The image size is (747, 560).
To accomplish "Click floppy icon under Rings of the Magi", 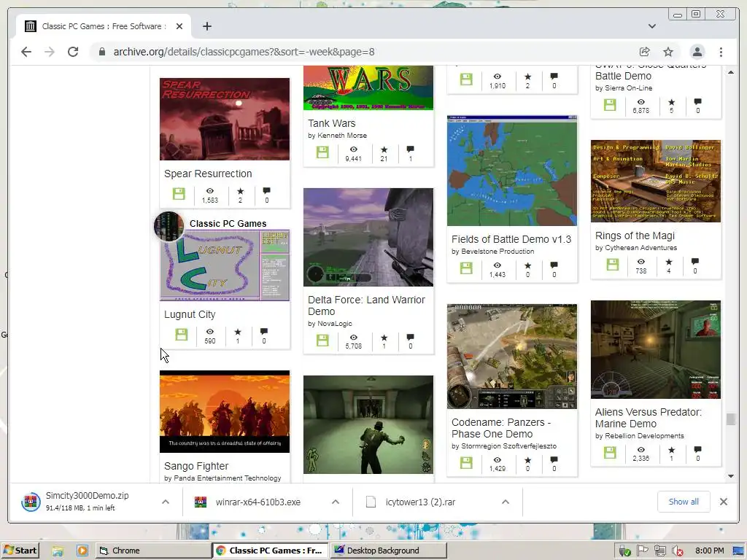I will (613, 264).
